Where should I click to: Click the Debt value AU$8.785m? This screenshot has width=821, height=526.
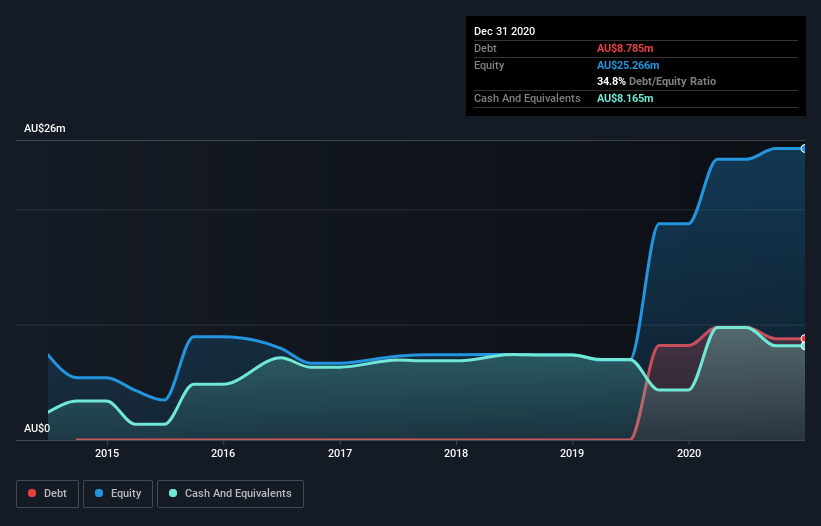pos(625,48)
